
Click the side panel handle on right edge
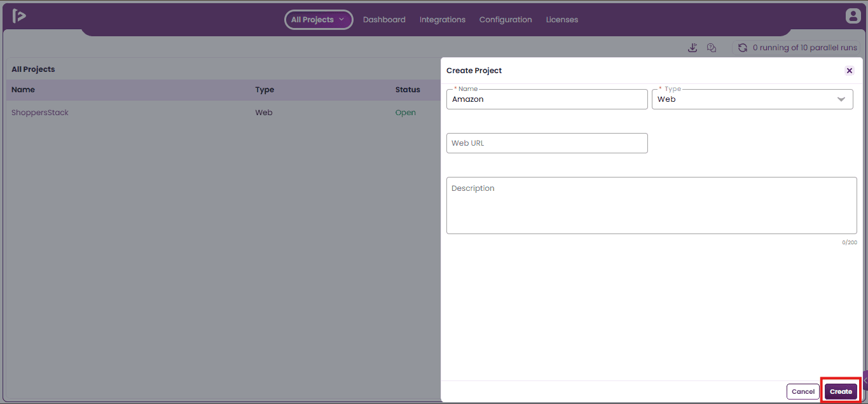coord(865,380)
